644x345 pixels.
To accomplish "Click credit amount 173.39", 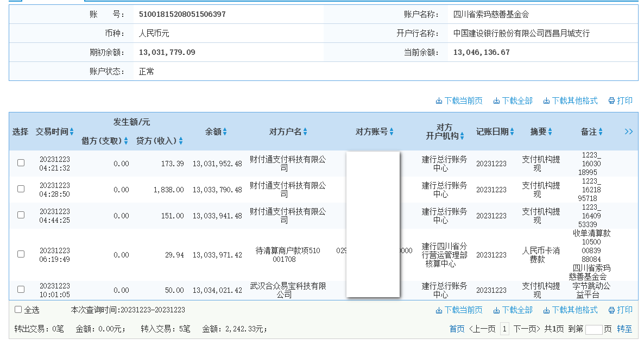I will click(x=173, y=164).
